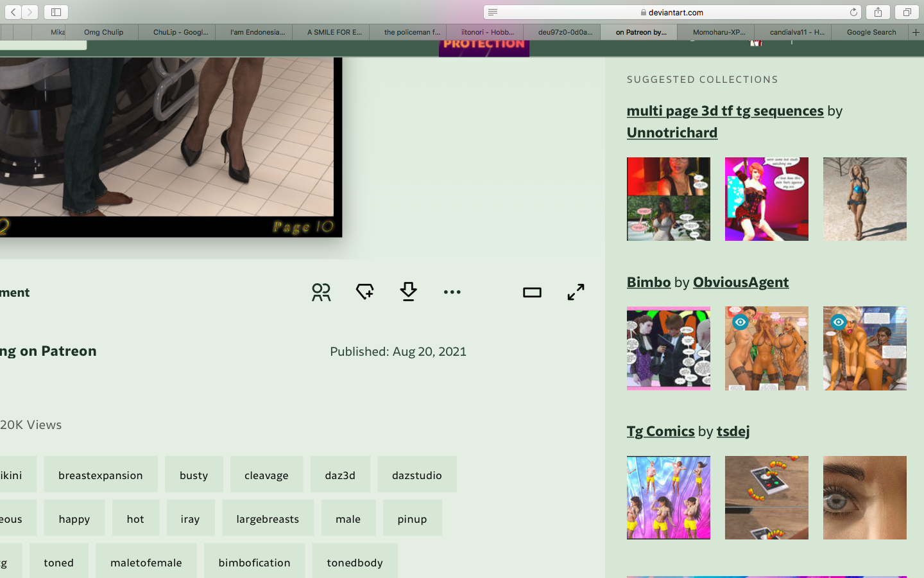Image resolution: width=924 pixels, height=578 pixels.
Task: Open the Safari share button
Action: pyautogui.click(x=878, y=12)
